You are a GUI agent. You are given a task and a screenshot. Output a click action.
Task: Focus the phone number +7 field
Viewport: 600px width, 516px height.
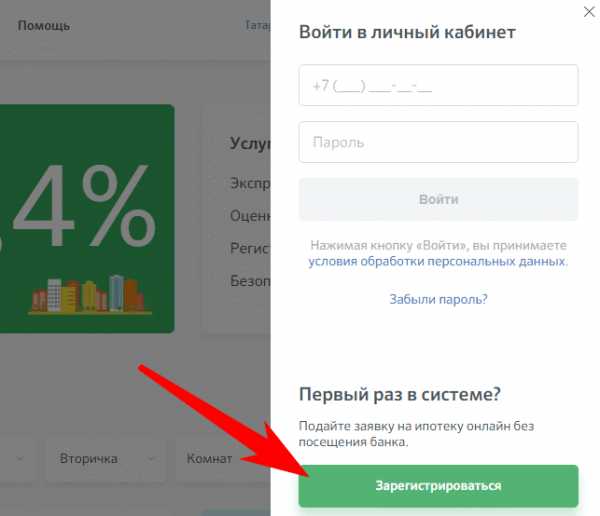click(438, 85)
